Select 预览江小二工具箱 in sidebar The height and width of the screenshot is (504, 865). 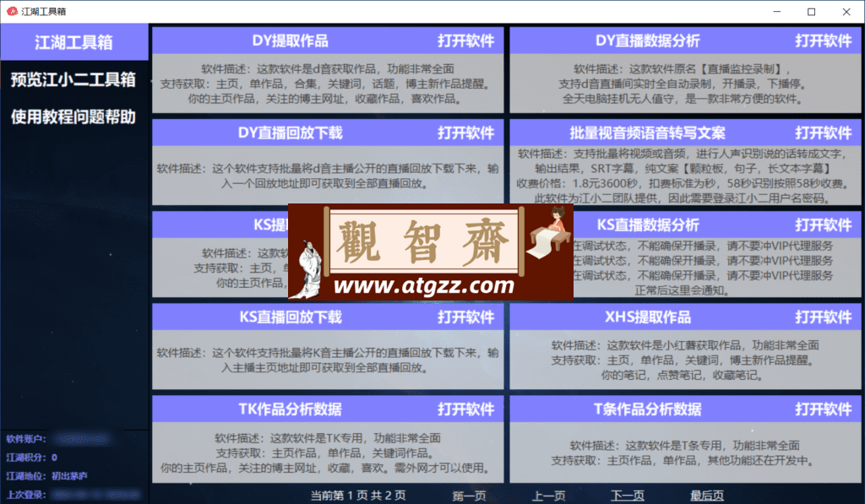coord(74,79)
